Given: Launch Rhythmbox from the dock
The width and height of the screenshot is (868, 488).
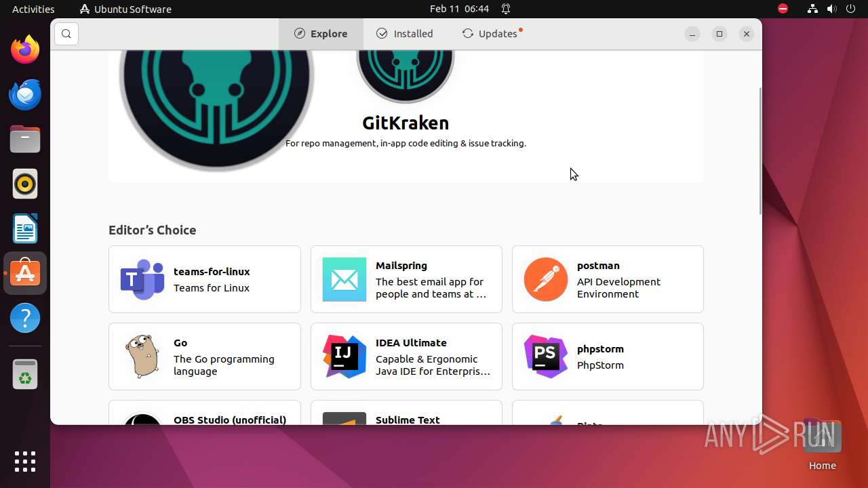Looking at the screenshot, I should (25, 184).
